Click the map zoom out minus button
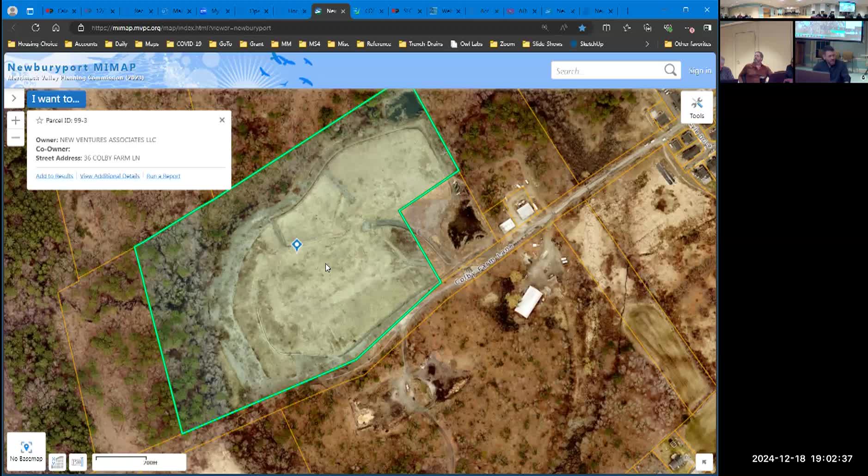This screenshot has height=476, width=868. pyautogui.click(x=15, y=138)
